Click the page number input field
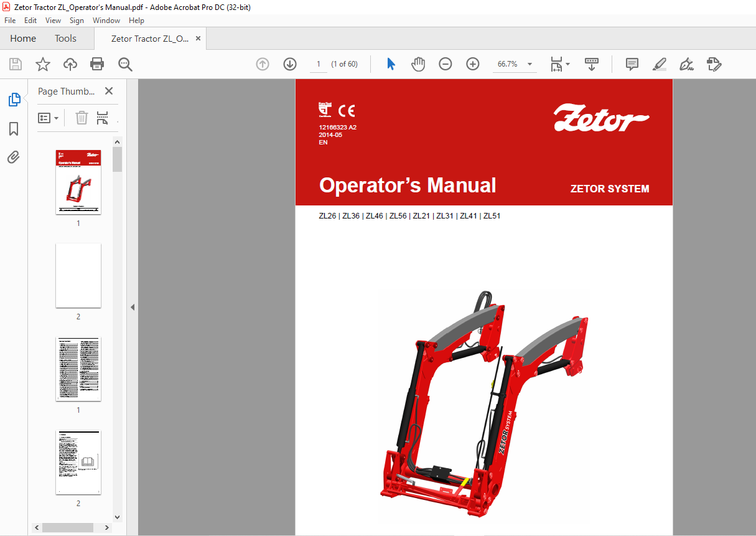The height and width of the screenshot is (536, 756). 319,64
